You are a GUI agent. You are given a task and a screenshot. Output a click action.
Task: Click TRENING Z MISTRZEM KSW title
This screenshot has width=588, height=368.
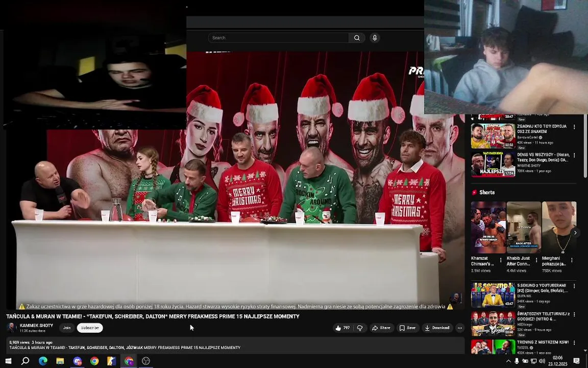[543, 342]
